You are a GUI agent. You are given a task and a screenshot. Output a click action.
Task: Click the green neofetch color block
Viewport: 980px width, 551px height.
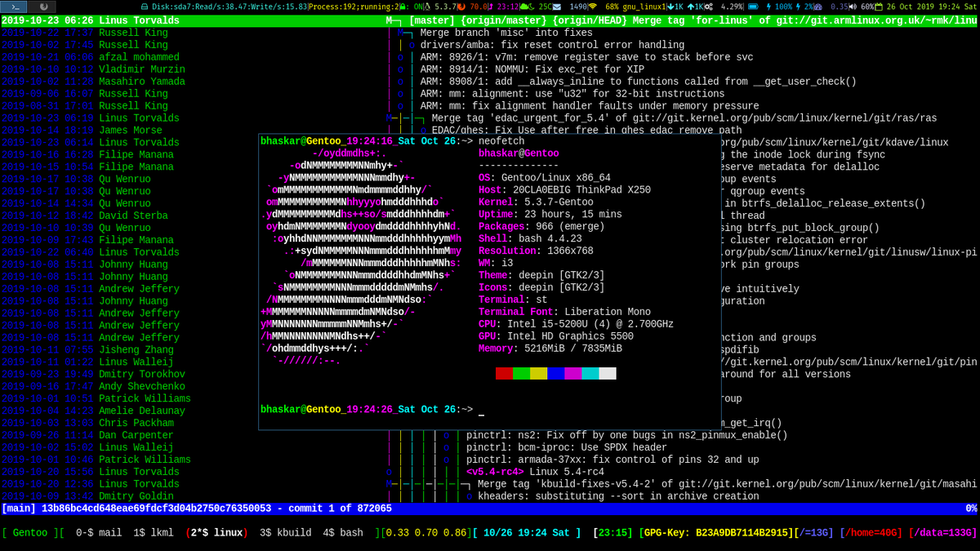coord(521,373)
